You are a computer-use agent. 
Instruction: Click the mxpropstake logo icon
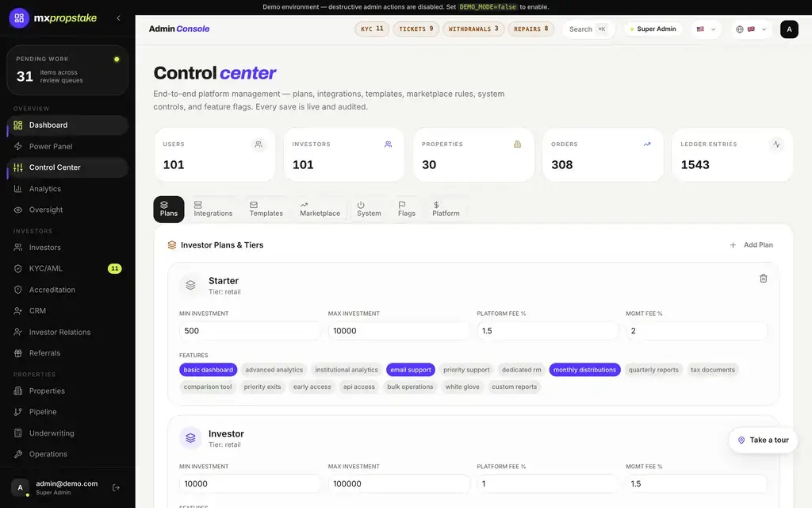click(x=19, y=18)
